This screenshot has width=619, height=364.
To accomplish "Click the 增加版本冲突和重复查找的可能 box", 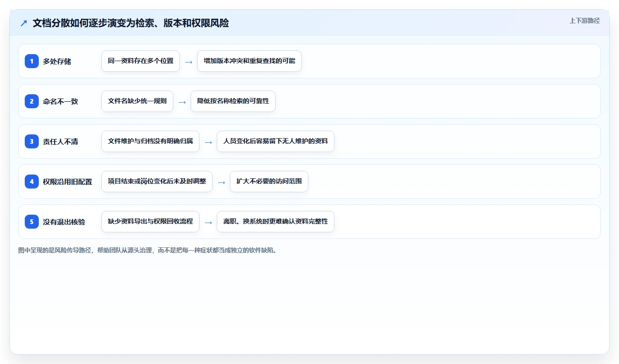I will pyautogui.click(x=249, y=61).
